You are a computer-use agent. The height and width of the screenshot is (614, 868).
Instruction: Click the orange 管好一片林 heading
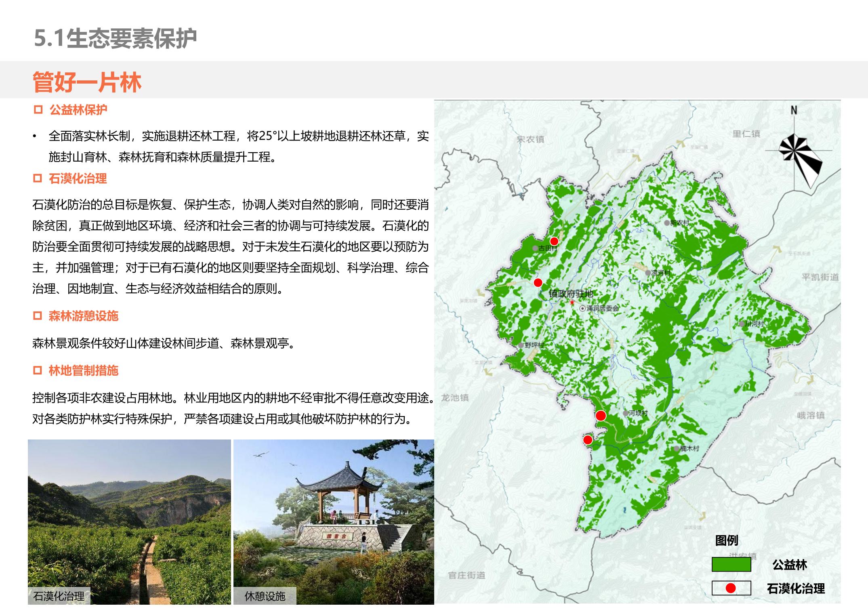tap(87, 82)
